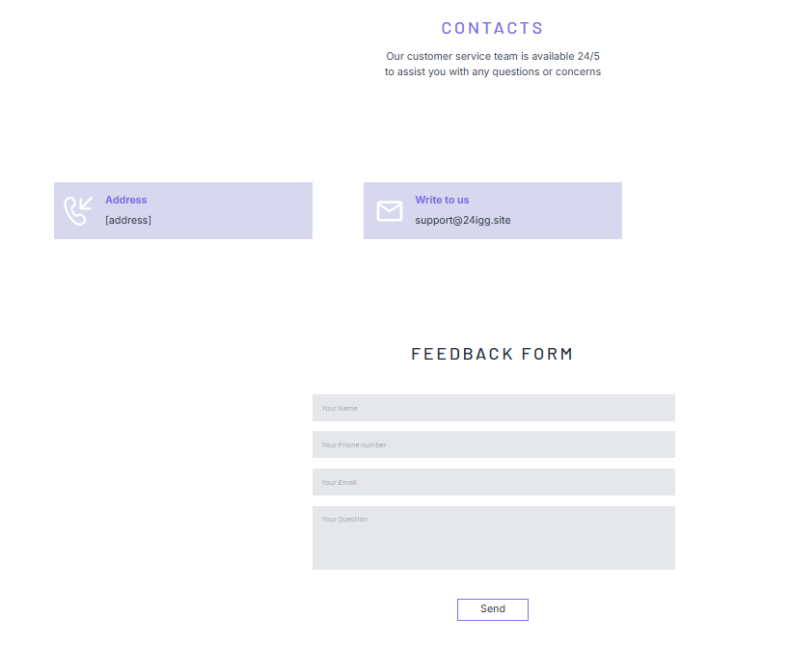This screenshot has width=790, height=672.
Task: Click empty space in the Write to us card
Action: pyautogui.click(x=569, y=210)
